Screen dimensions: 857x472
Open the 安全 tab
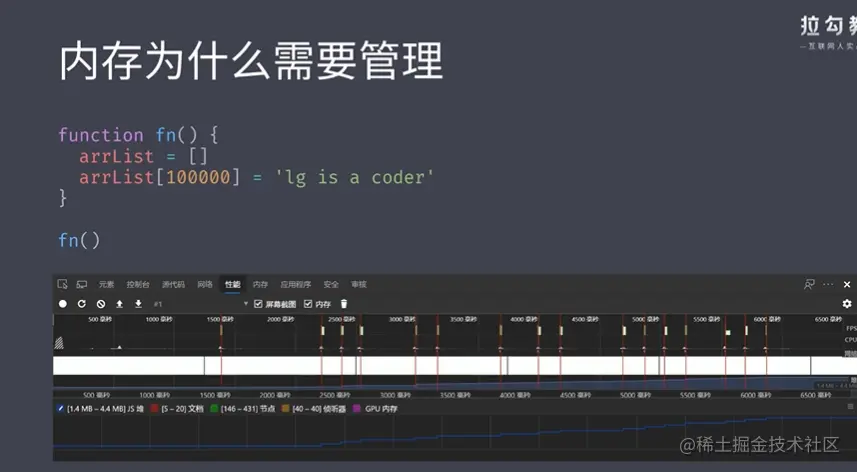point(331,284)
